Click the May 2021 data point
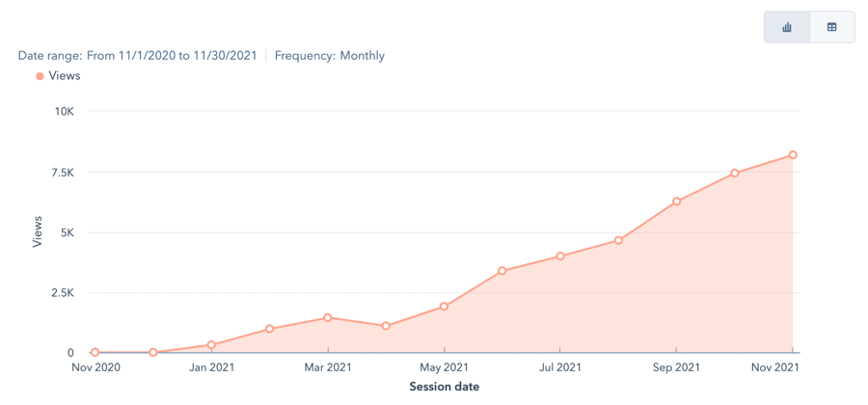 click(444, 307)
